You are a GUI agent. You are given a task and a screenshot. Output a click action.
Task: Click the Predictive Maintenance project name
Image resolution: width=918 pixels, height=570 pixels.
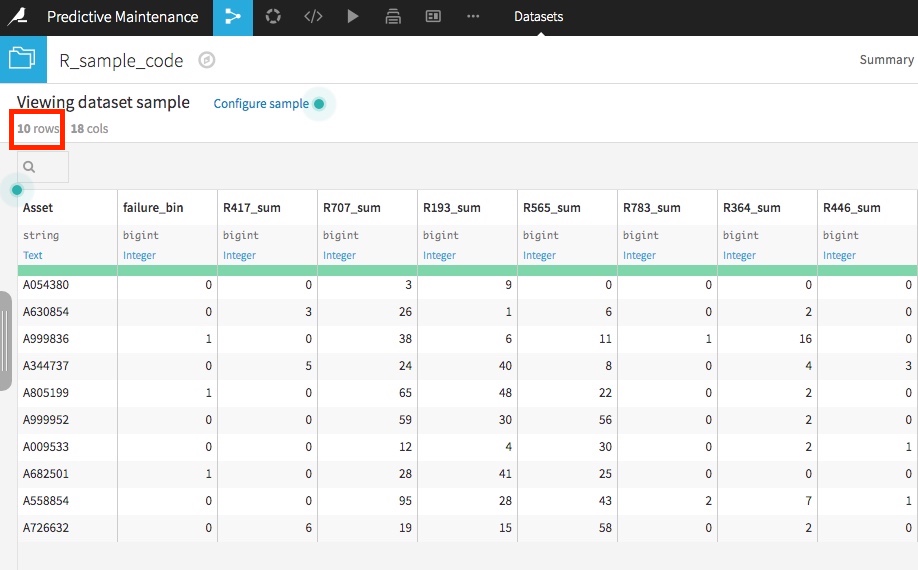(122, 16)
